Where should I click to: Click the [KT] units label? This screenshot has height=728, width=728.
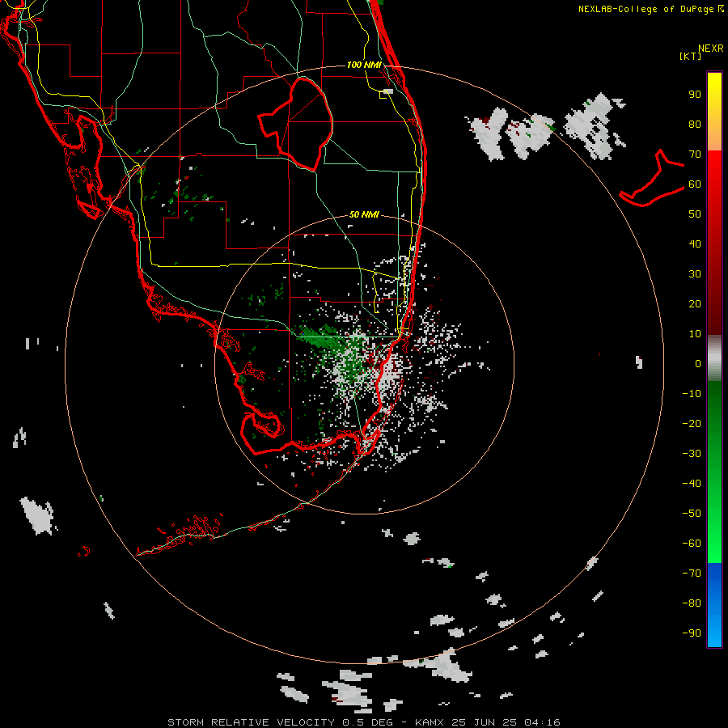(x=691, y=56)
